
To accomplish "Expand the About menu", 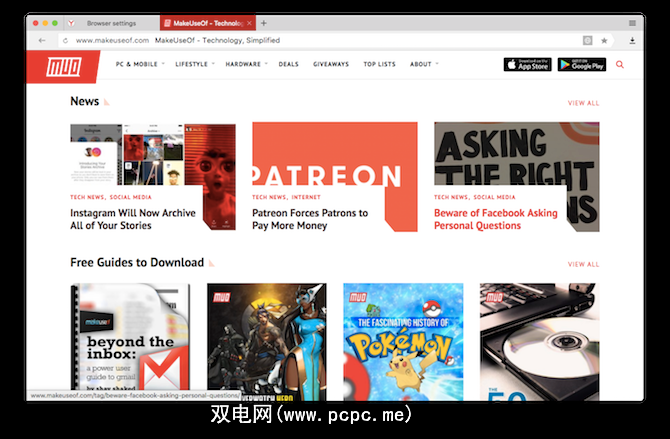I will pyautogui.click(x=424, y=64).
